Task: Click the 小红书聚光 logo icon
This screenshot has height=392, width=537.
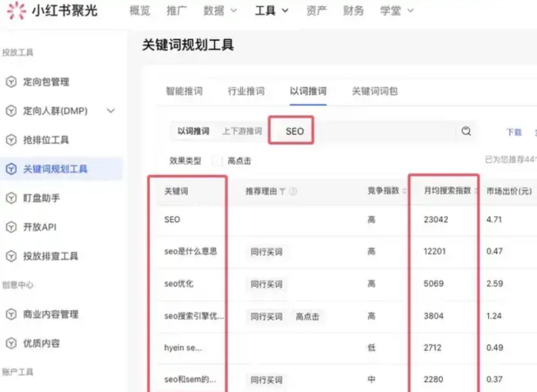Action: [16, 11]
